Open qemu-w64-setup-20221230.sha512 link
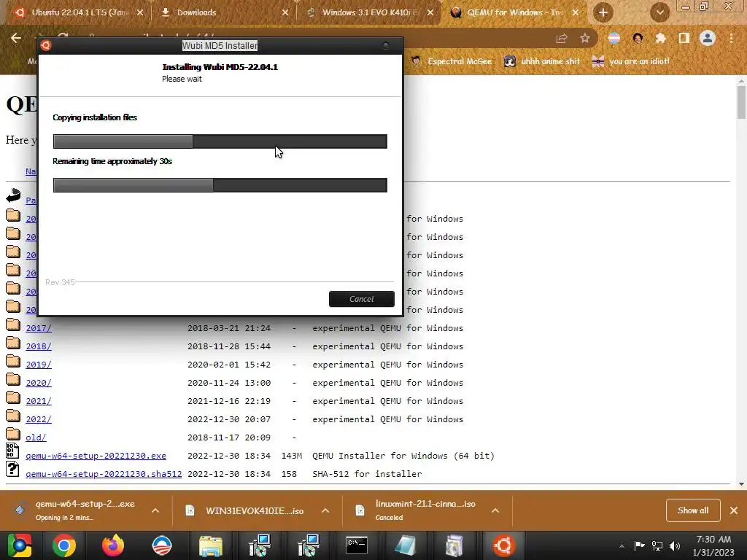This screenshot has height=560, width=747. 104,474
